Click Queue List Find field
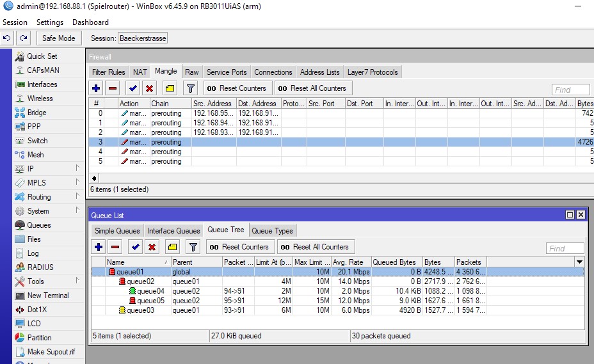 click(565, 248)
